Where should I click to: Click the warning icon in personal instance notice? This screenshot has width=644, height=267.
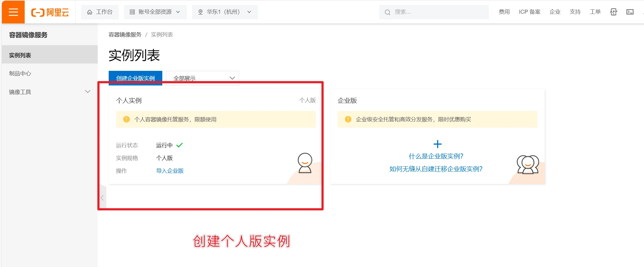pos(126,120)
